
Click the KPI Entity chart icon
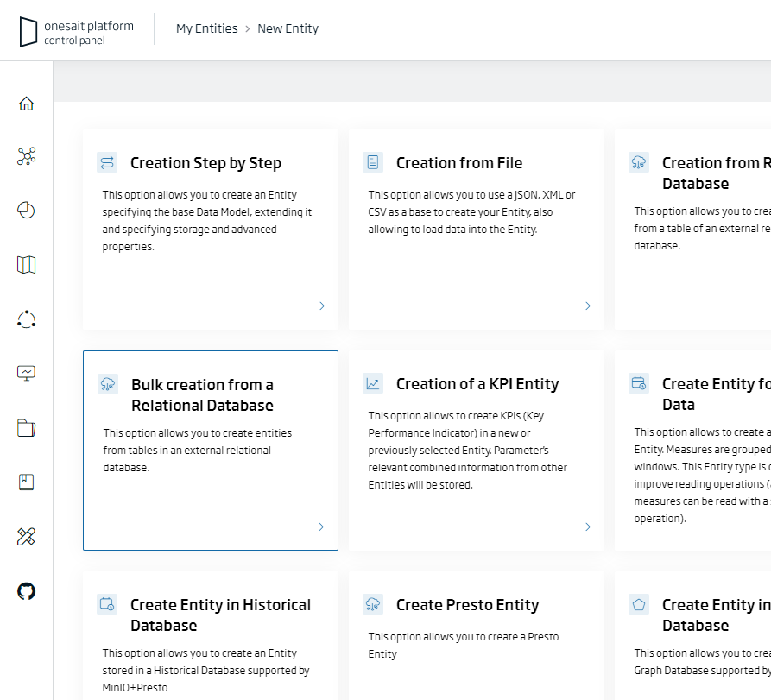click(x=373, y=383)
